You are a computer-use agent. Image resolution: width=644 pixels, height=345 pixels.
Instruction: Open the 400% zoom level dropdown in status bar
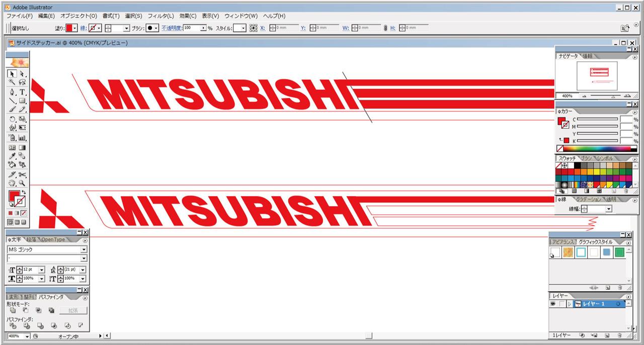coord(27,336)
